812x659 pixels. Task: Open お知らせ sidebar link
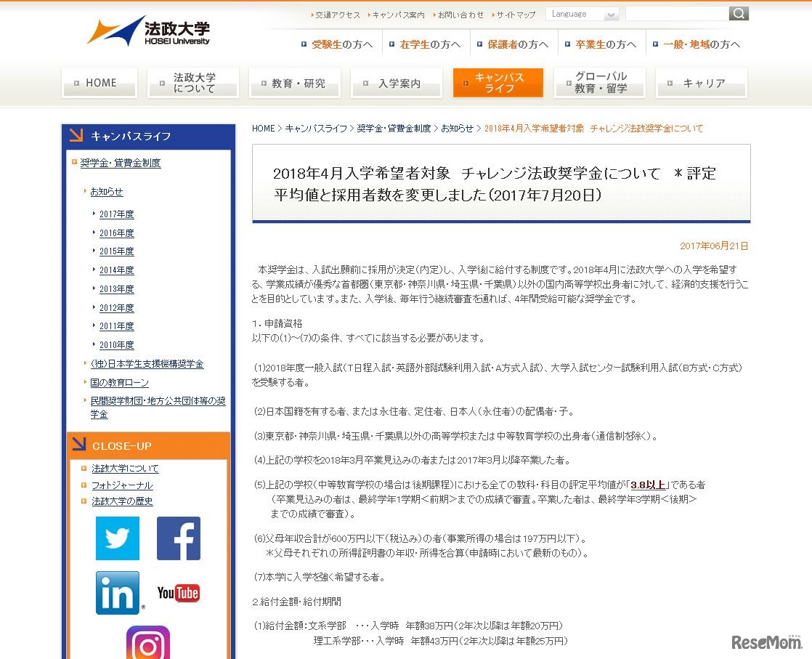point(107,192)
